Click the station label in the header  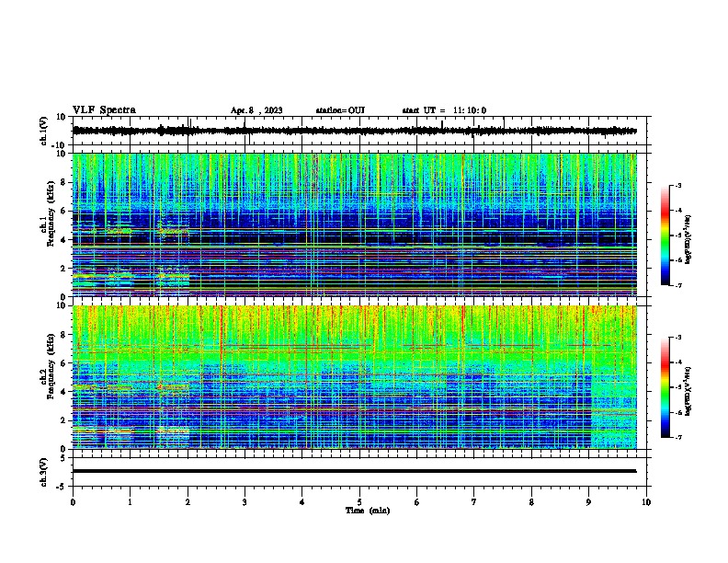pos(340,110)
